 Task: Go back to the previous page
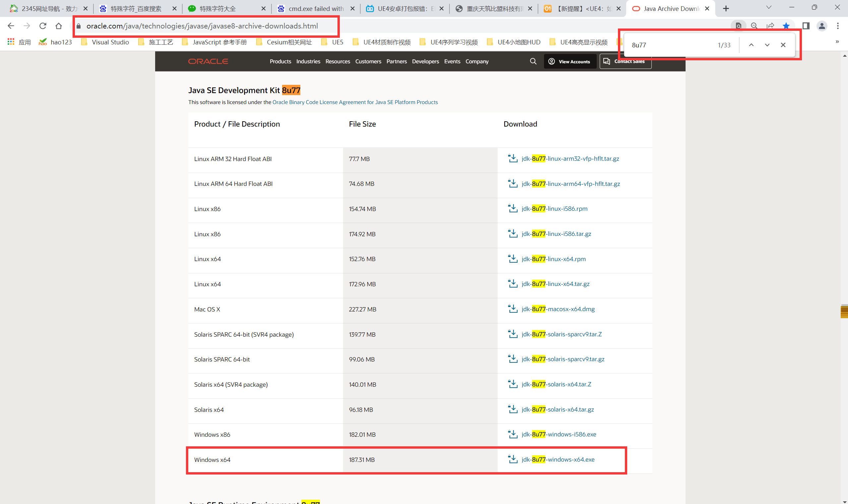click(11, 26)
